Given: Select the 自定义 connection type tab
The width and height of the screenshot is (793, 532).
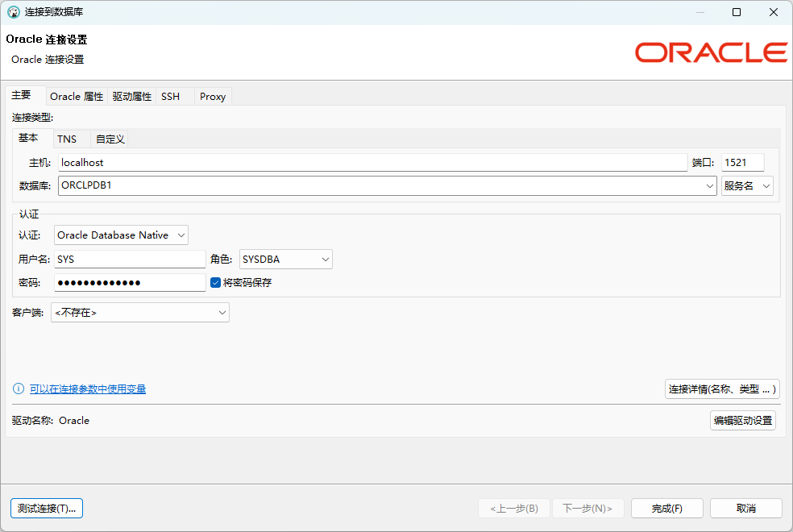Looking at the screenshot, I should [x=110, y=139].
